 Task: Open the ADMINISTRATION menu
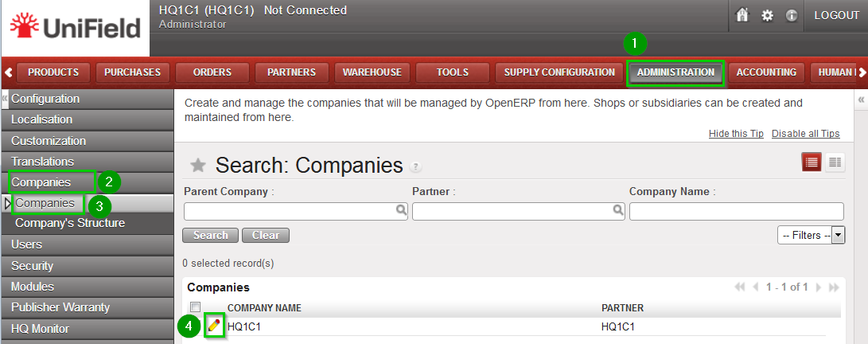pyautogui.click(x=675, y=72)
